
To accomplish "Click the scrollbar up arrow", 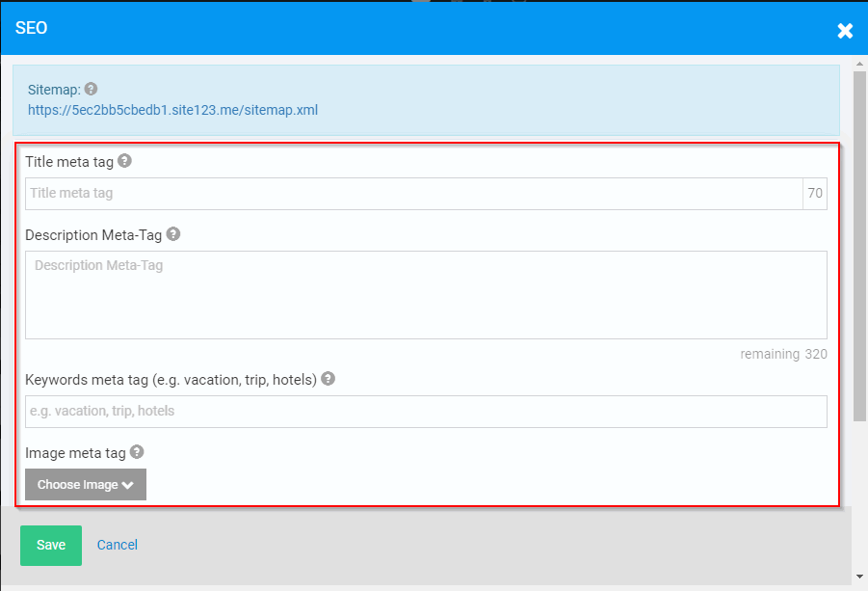I will pos(859,64).
